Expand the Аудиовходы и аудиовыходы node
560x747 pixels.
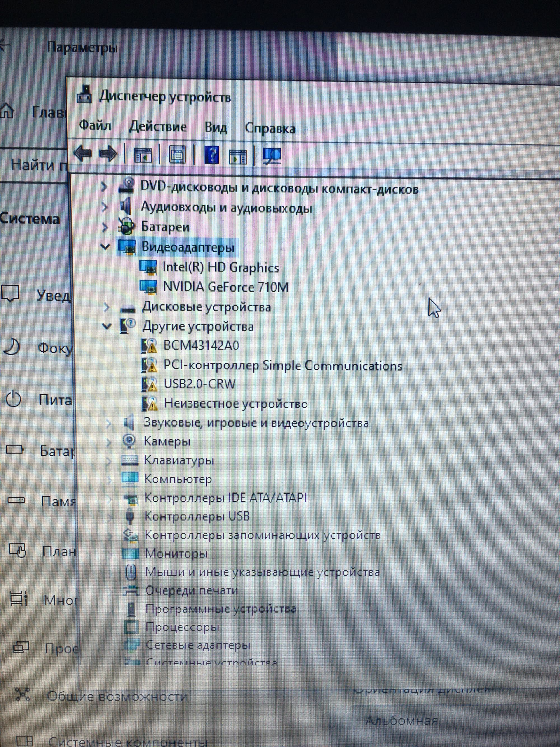[x=105, y=207]
